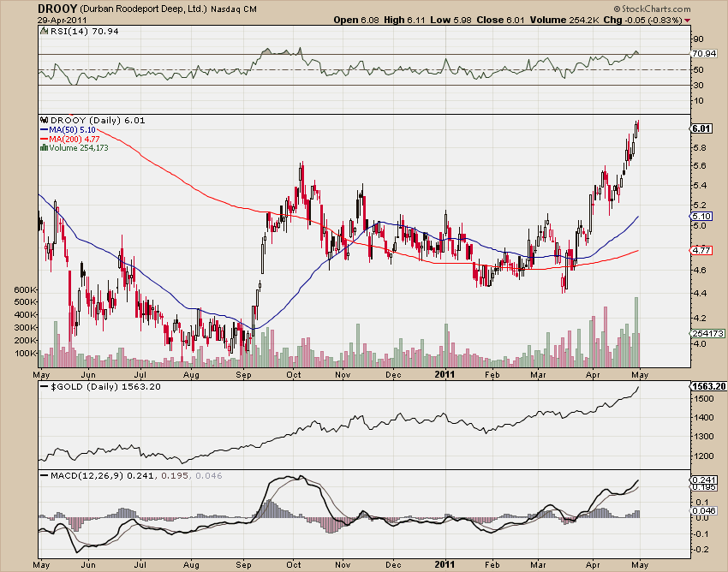Click the Low 5.98 value in the header

tap(451, 20)
